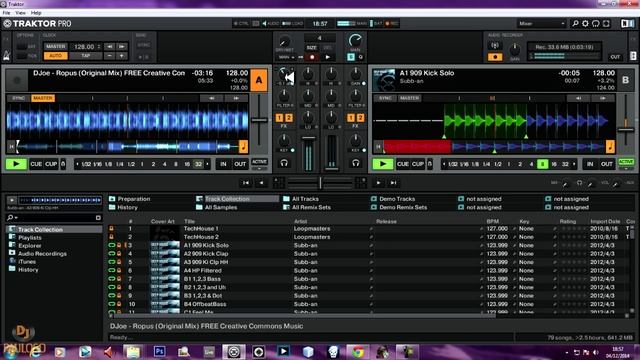Image resolution: width=640 pixels, height=360 pixels.
Task: Toggle SYNC on Deck B
Action: pos(385,98)
